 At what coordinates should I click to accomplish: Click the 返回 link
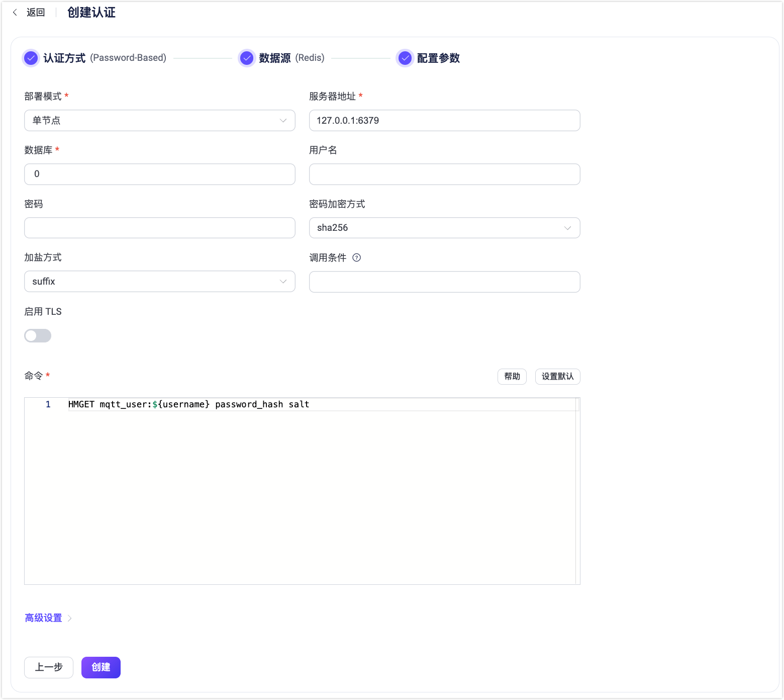(x=35, y=12)
